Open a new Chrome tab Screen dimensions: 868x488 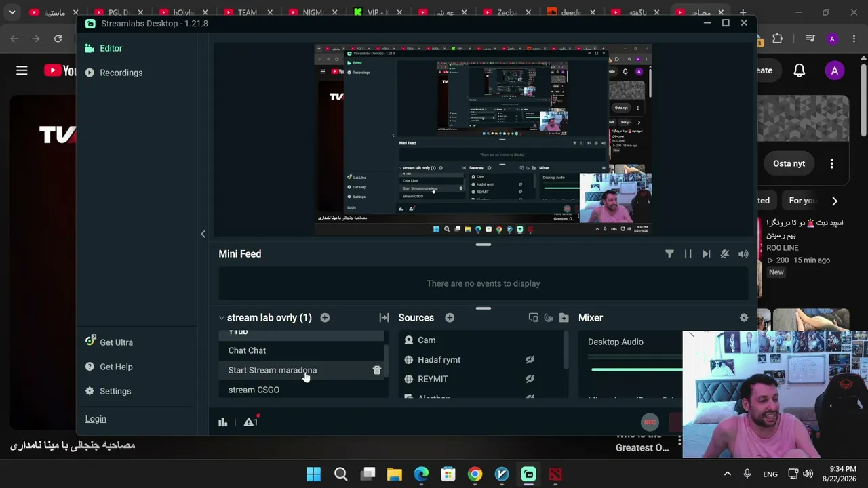tap(743, 12)
